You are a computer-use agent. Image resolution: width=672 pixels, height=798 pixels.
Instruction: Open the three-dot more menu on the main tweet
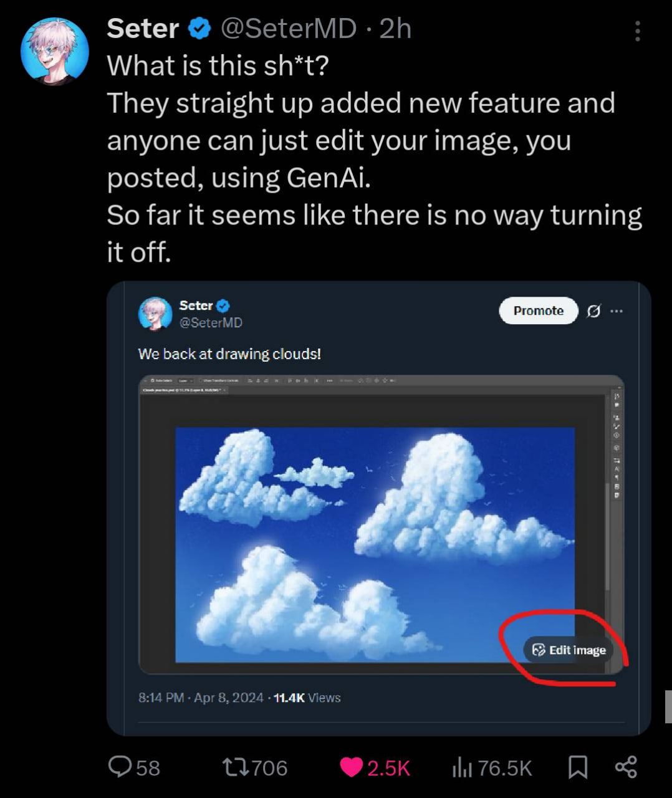[637, 31]
